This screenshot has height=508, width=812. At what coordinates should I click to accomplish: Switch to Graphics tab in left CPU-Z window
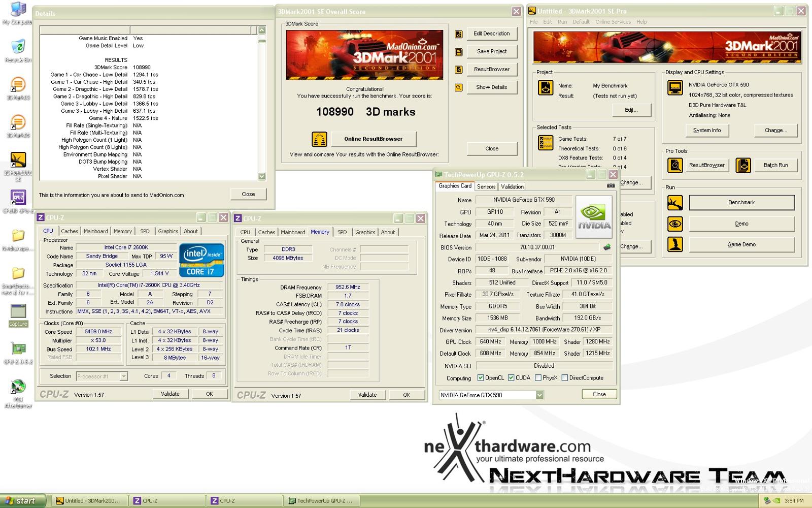click(168, 231)
